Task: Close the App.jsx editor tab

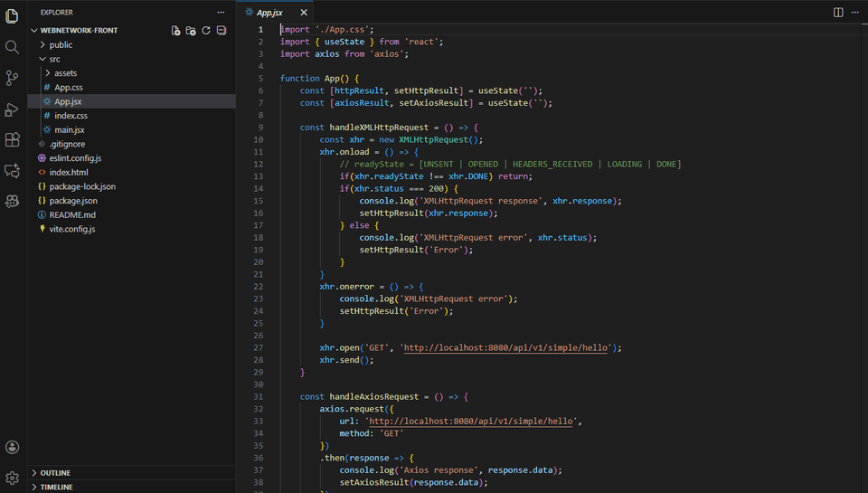Action: click(x=304, y=13)
